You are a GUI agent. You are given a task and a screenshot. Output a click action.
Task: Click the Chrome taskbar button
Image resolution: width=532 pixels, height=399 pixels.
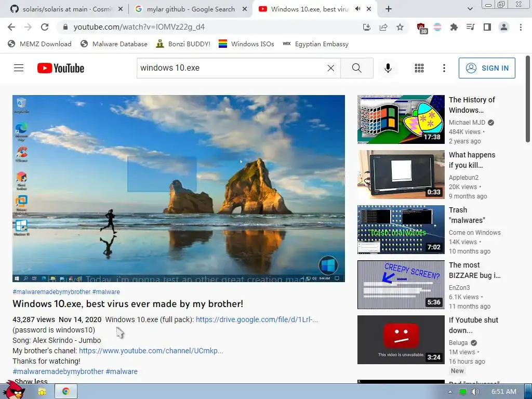[66, 392]
